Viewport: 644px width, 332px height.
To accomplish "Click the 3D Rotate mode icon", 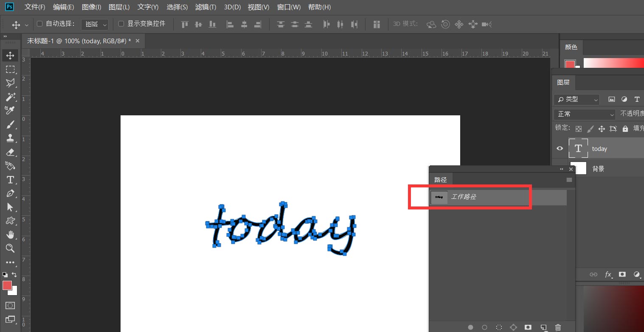I will tap(431, 24).
